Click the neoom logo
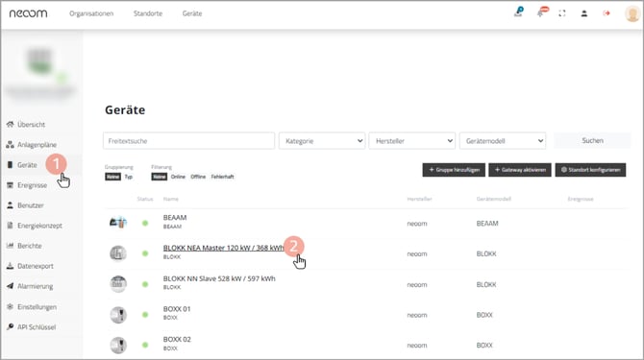 pos(28,13)
